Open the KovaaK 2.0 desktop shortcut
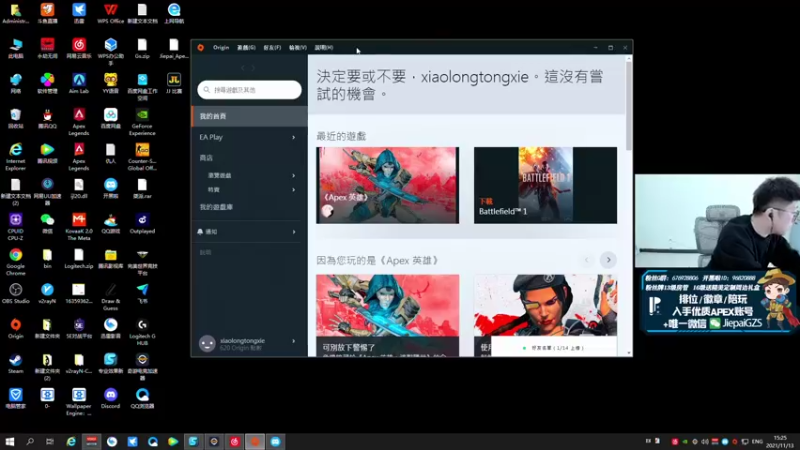800x450 pixels. (x=79, y=226)
